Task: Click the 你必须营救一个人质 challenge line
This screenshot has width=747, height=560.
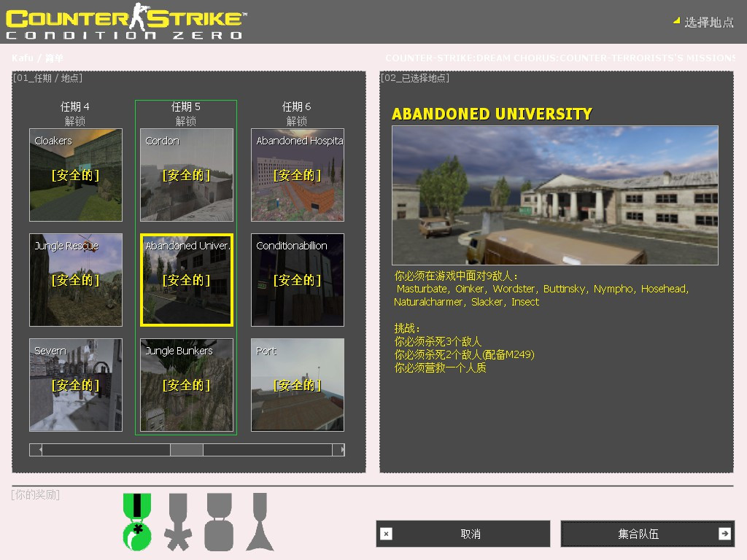Action: coord(440,367)
